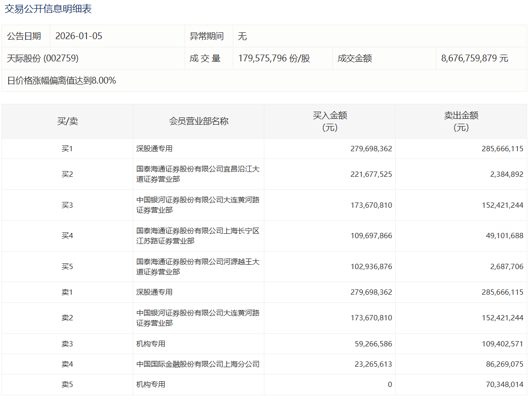
Task: Click the 卖5 row label
Action: pyautogui.click(x=67, y=385)
